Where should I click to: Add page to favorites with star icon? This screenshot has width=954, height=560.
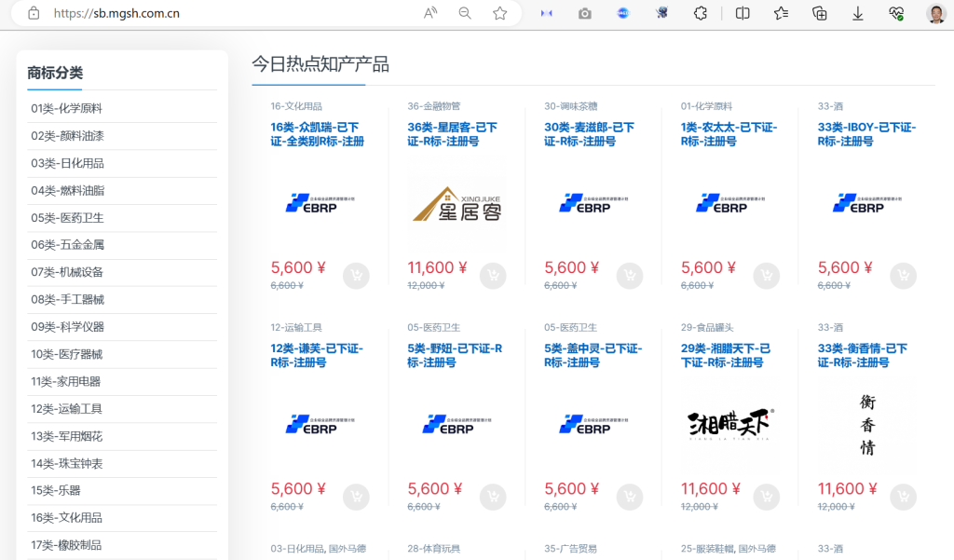click(x=500, y=13)
